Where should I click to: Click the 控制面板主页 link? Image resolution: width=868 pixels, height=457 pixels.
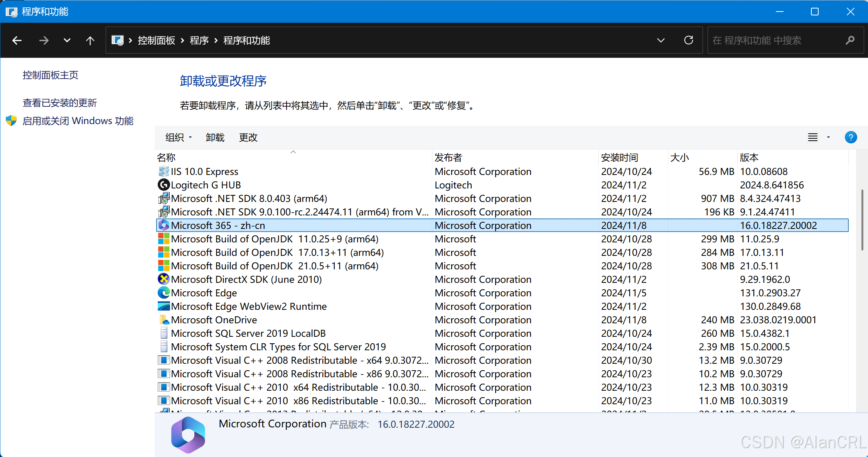point(50,75)
